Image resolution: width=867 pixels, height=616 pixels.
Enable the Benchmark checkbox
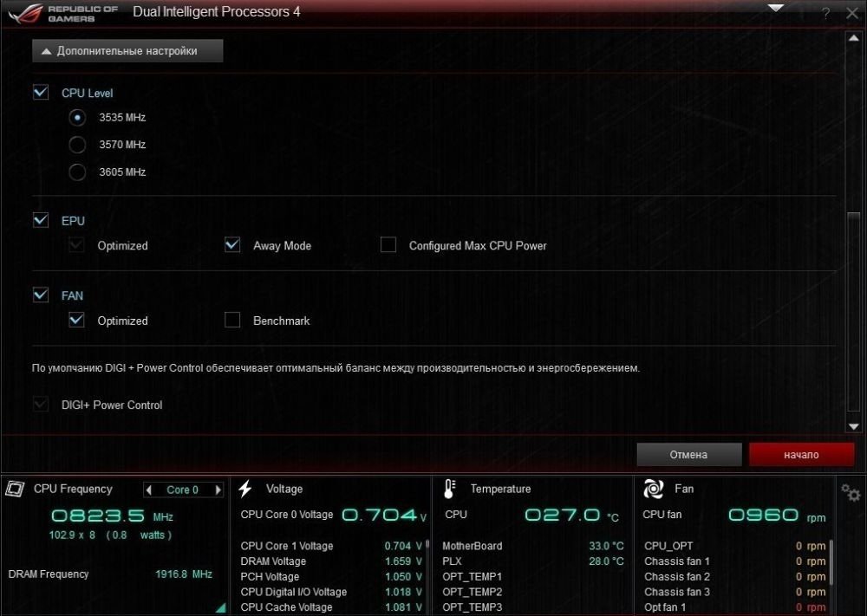click(x=232, y=320)
